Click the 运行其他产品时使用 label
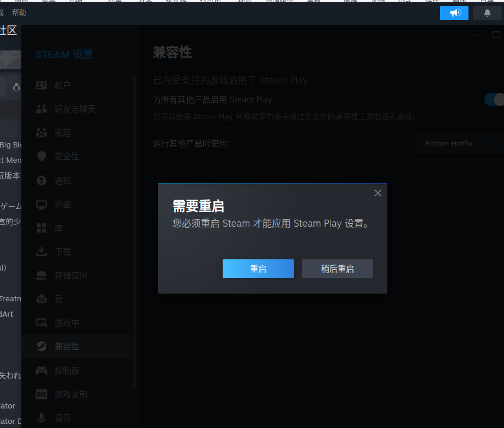 coord(192,143)
